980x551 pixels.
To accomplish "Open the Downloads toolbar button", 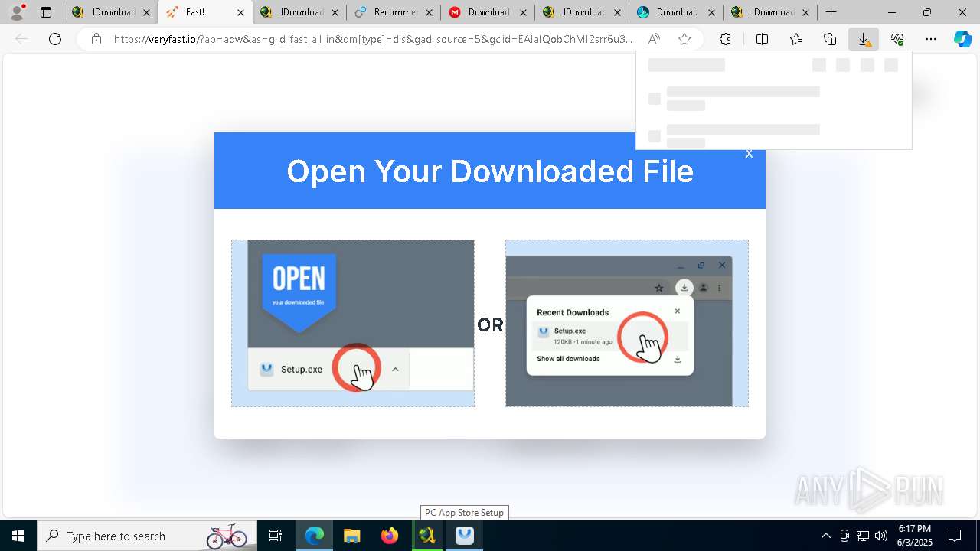I will (864, 39).
